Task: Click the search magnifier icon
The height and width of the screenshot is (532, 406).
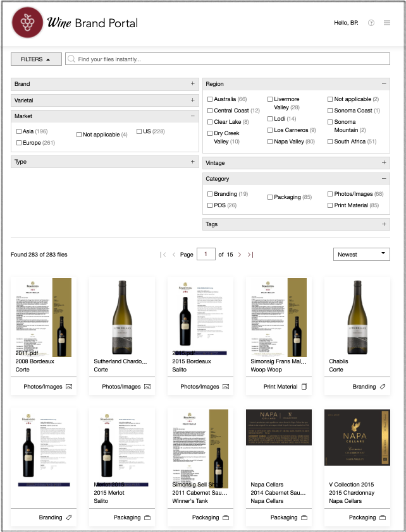Action: point(71,59)
